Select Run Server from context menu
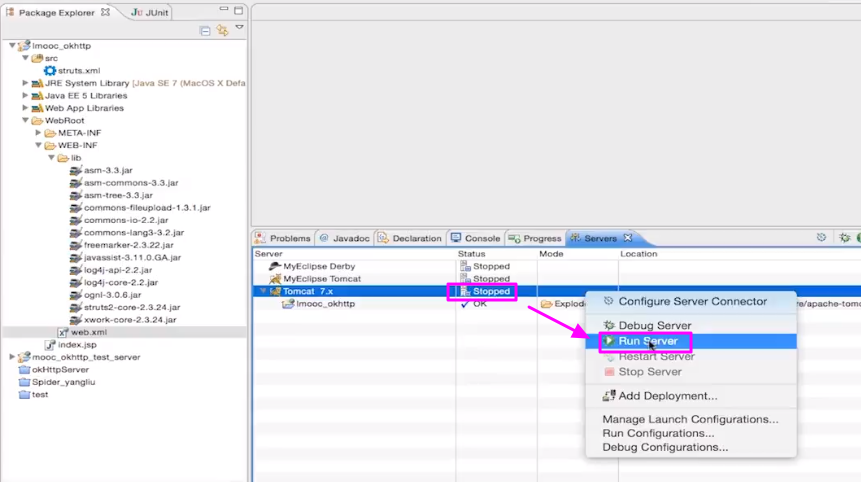 (647, 341)
